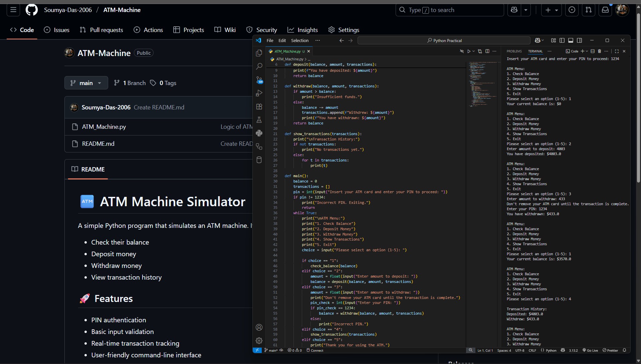Toggle the crossed-out eye icon in editor toolbar

click(x=462, y=51)
